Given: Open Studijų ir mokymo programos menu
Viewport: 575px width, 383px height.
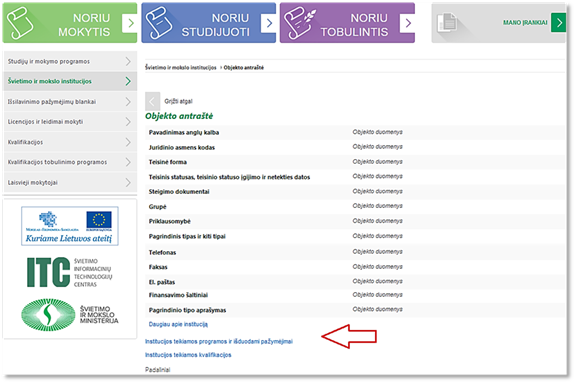Looking at the screenshot, I should [70, 61].
